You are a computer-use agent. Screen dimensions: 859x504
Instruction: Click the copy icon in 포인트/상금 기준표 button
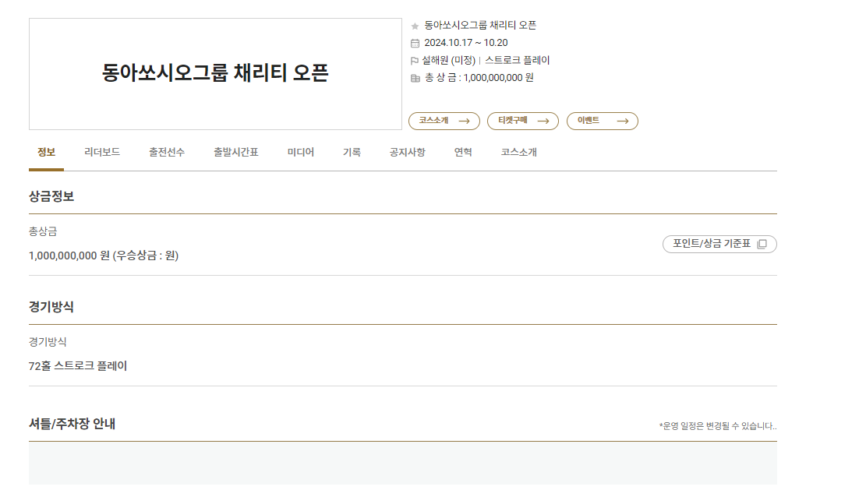coord(762,244)
